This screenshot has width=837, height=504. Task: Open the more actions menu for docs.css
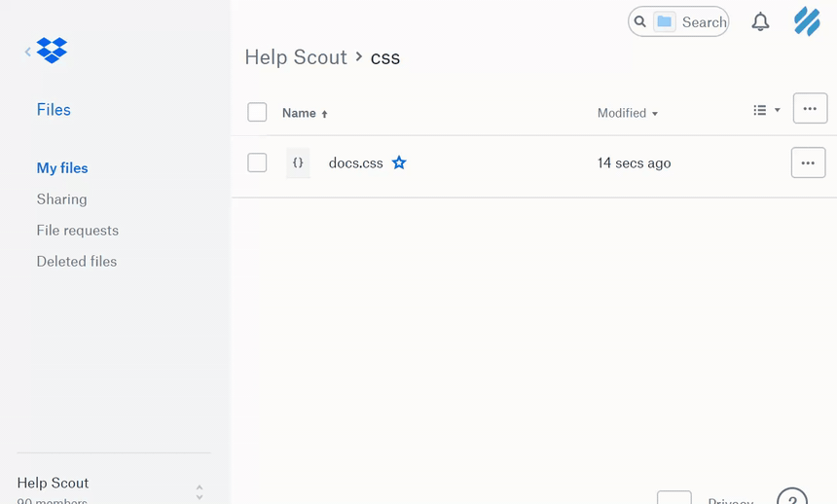(808, 163)
